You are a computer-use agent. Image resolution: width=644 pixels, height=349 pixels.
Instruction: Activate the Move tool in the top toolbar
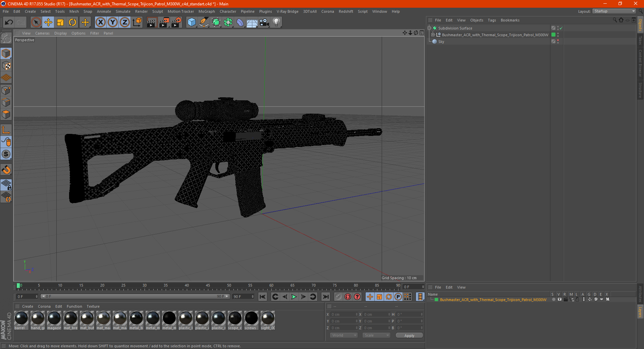[48, 22]
